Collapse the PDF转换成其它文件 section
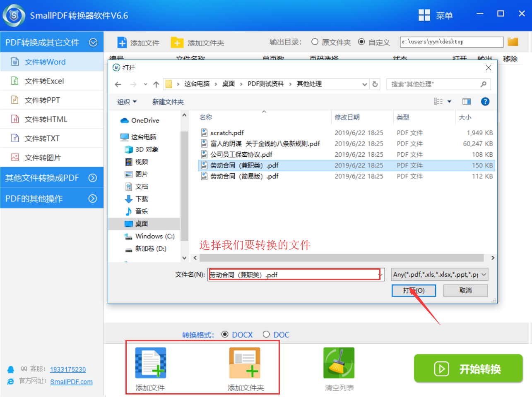This screenshot has width=532, height=397. pos(94,43)
